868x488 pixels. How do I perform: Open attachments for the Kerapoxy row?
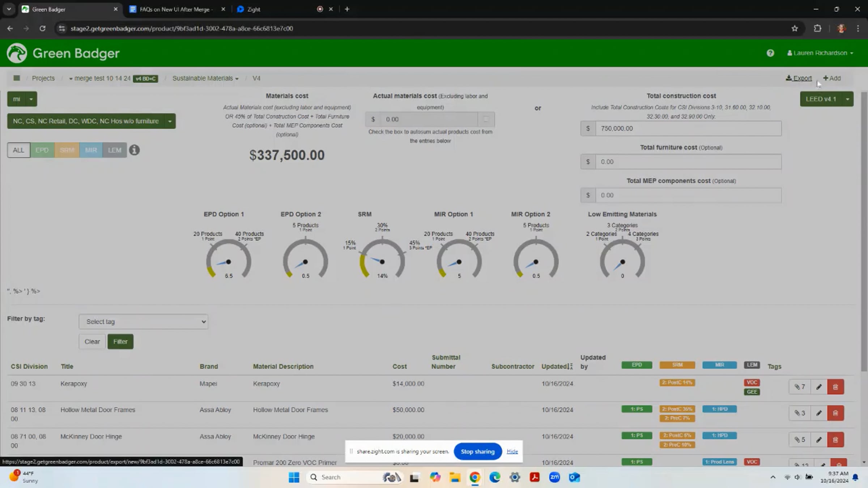click(x=800, y=387)
